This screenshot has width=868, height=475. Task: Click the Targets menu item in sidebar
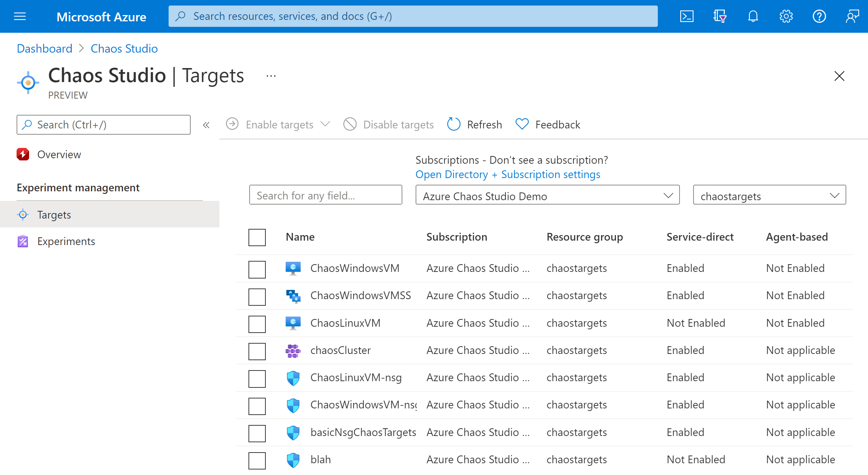tap(54, 215)
